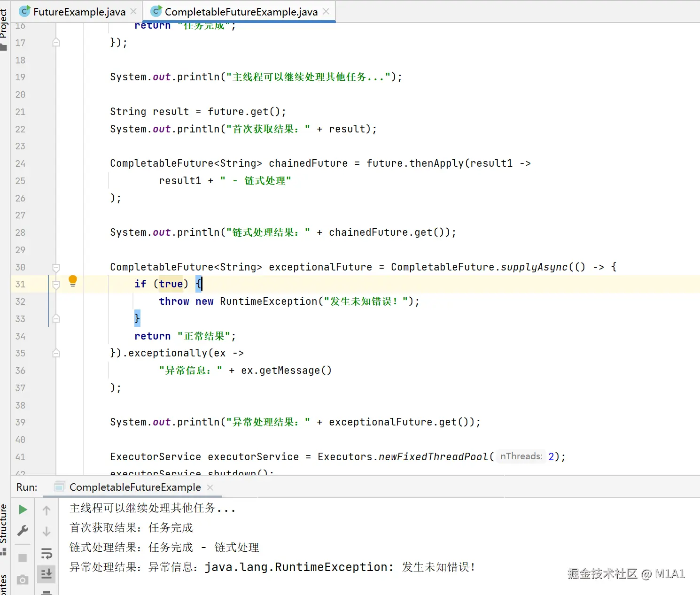Rerun CompletableFutureExample with the green play icon
The image size is (700, 595).
pyautogui.click(x=23, y=510)
